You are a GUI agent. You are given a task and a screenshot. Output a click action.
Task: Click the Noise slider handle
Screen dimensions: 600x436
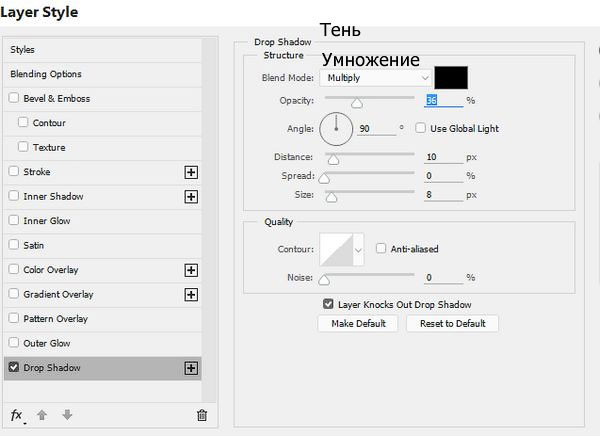click(324, 280)
